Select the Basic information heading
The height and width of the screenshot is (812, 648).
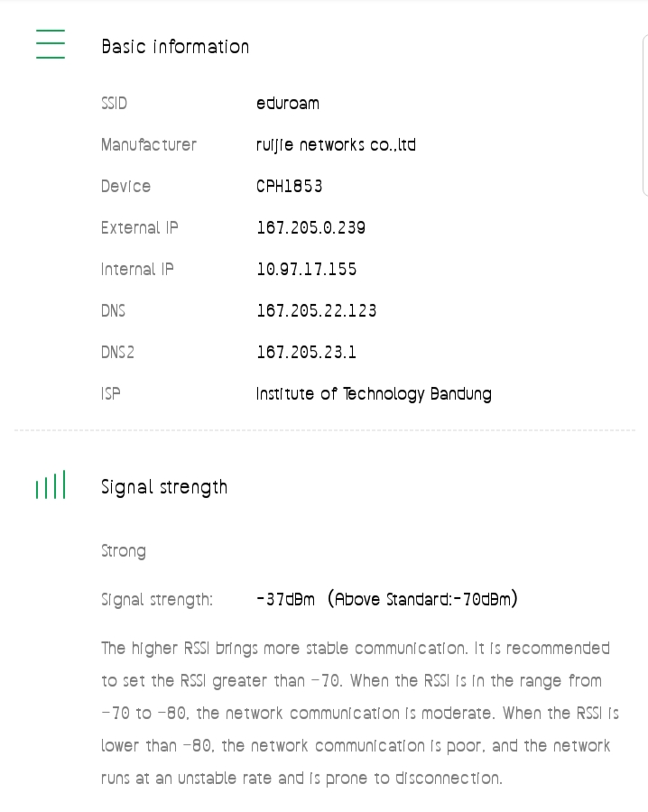click(175, 47)
